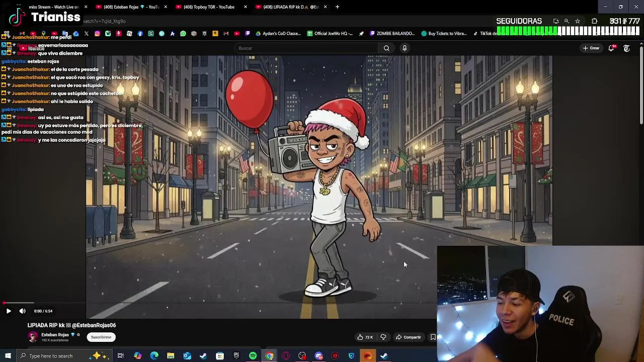This screenshot has height=362, width=644.
Task: Open the Rockstar Games bookmark icon
Action: (215, 34)
